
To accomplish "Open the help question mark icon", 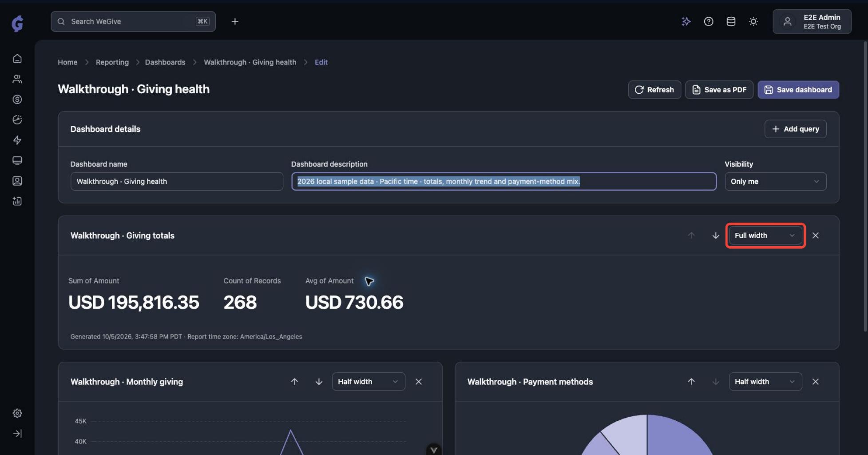I will coord(709,21).
